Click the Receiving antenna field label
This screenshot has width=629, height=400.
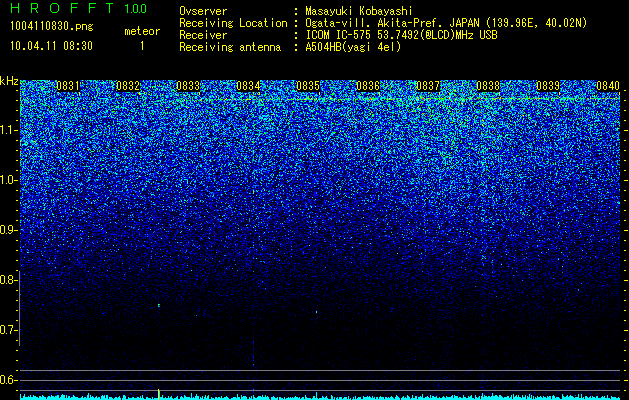click(230, 47)
